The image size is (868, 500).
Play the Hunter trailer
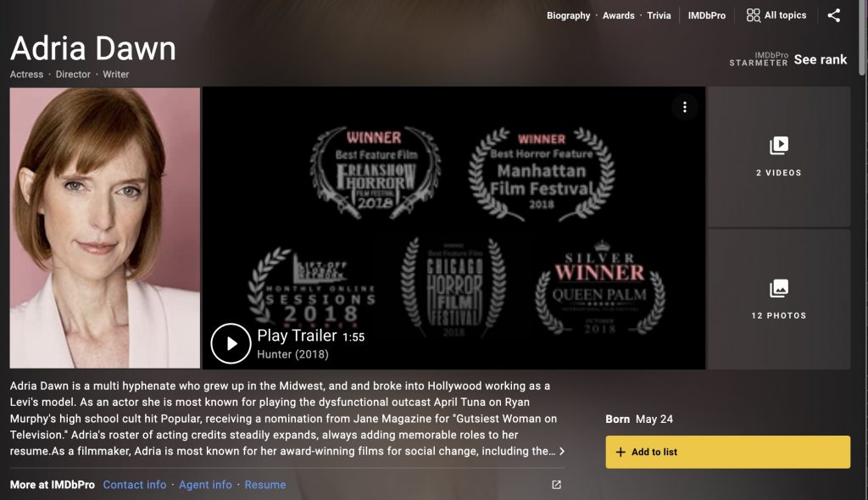(x=231, y=343)
